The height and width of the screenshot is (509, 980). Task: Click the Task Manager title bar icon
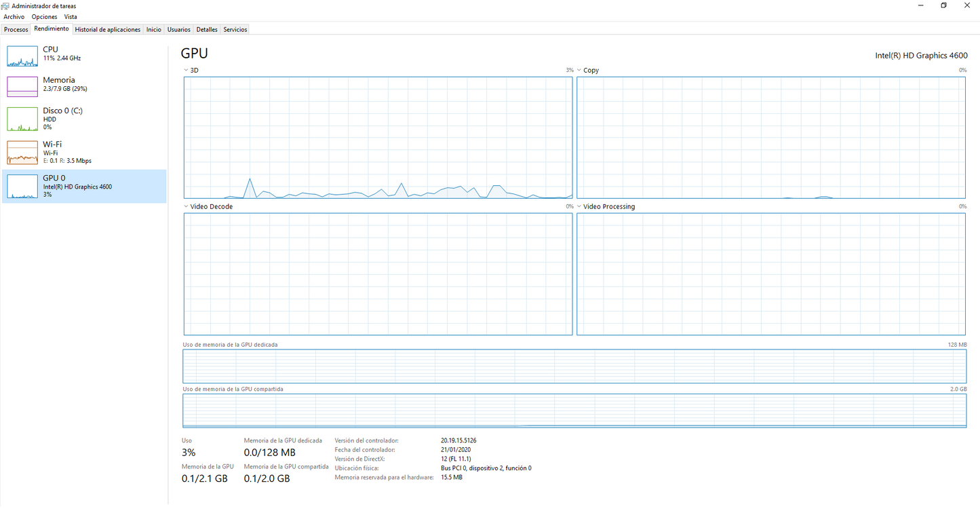tap(5, 6)
